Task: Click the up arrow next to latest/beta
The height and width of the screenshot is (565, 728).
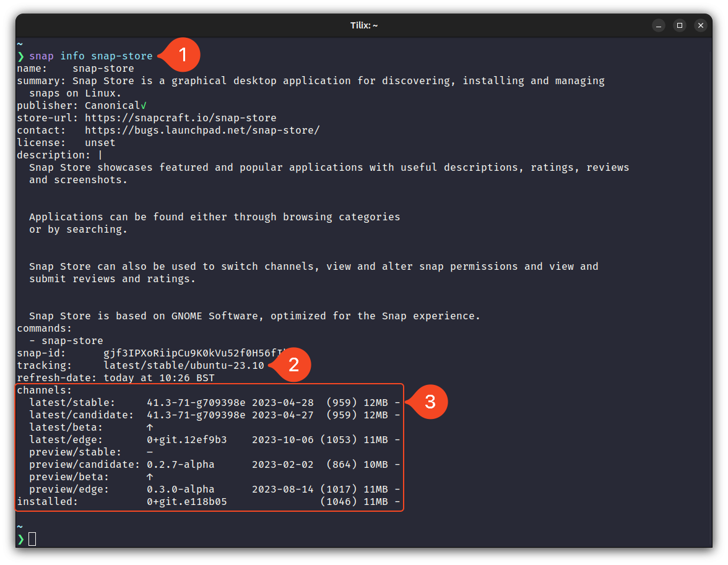Action: [150, 428]
